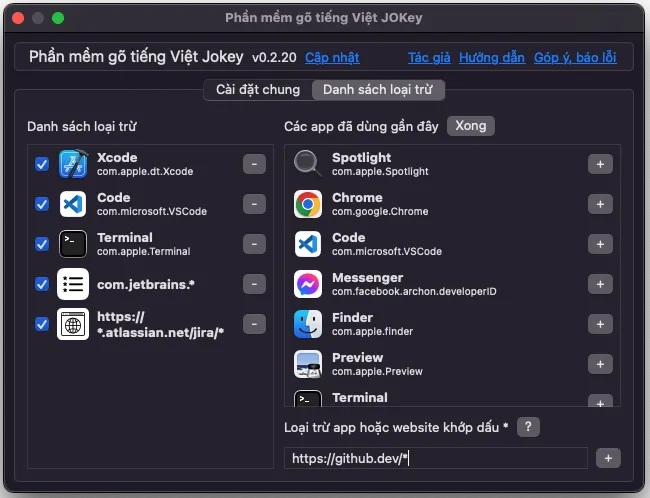Remove Code from exclusion list with minus

tap(254, 204)
